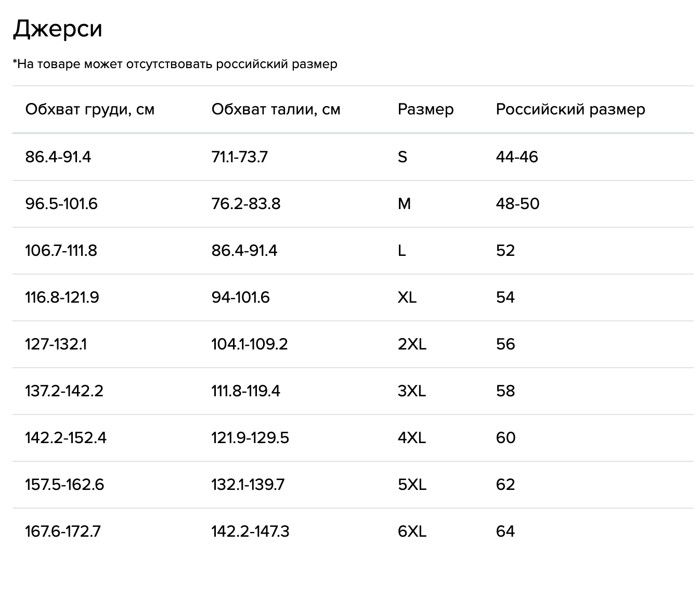The width and height of the screenshot is (700, 596).
Task: Select the 4XL size cell
Action: pos(412,437)
